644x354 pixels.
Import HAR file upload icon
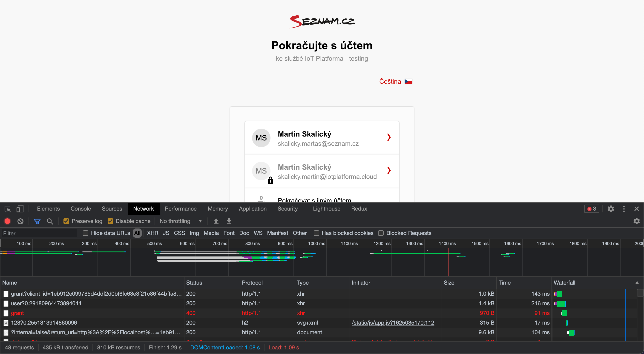tap(216, 221)
